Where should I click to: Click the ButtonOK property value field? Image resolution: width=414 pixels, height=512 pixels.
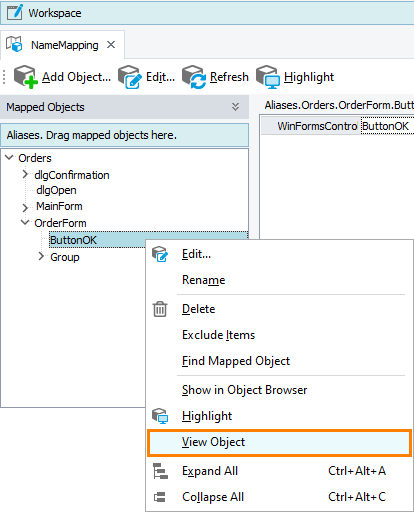(x=387, y=126)
